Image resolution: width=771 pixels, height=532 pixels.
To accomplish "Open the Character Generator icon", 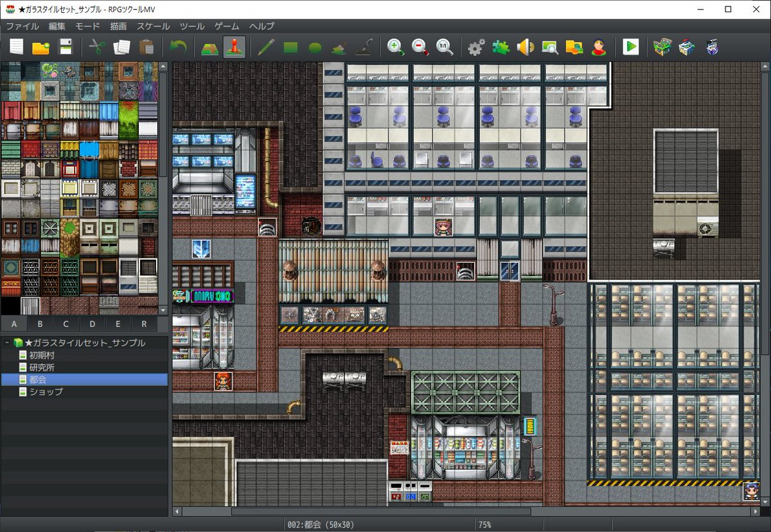I will tap(598, 47).
